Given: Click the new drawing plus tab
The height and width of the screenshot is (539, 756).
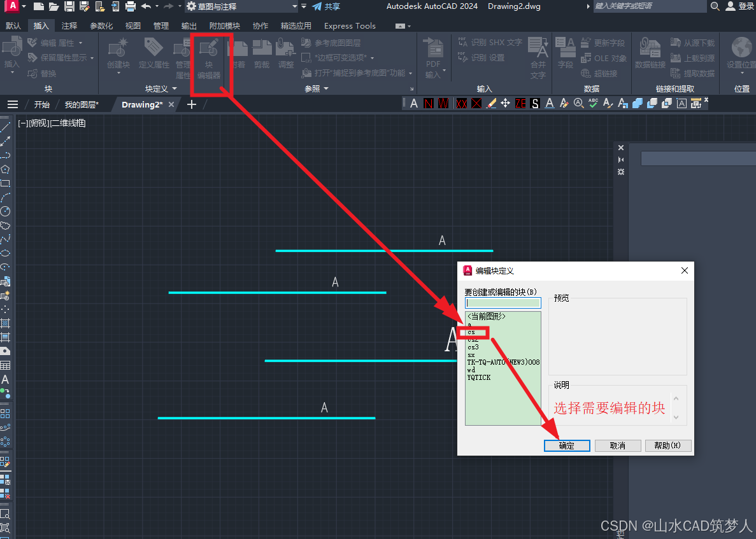Looking at the screenshot, I should point(192,104).
